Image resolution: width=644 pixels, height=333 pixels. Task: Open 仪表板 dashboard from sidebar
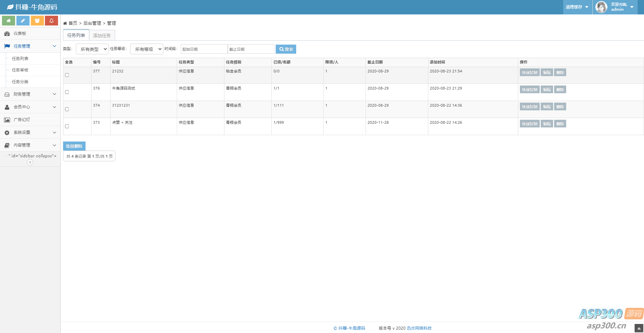click(x=20, y=34)
